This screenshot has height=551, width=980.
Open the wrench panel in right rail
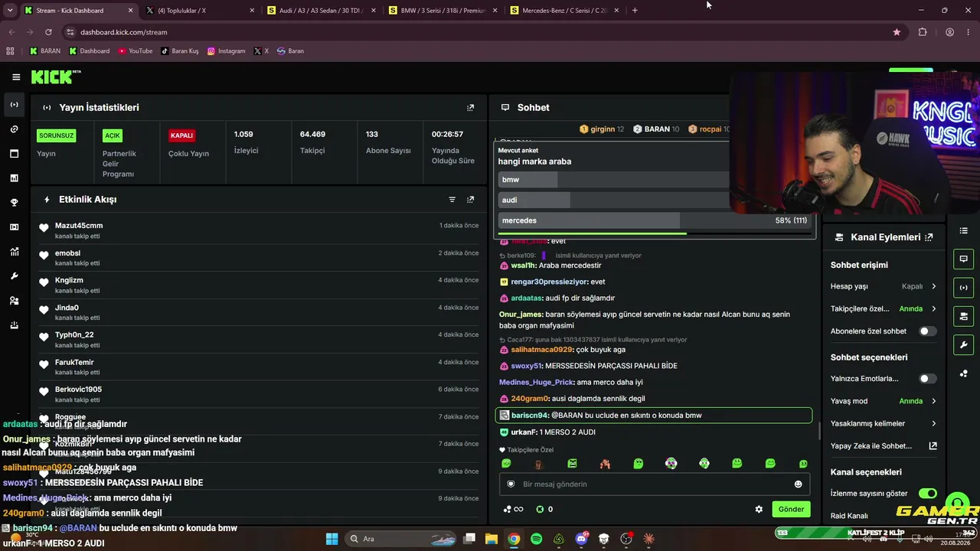tap(963, 344)
